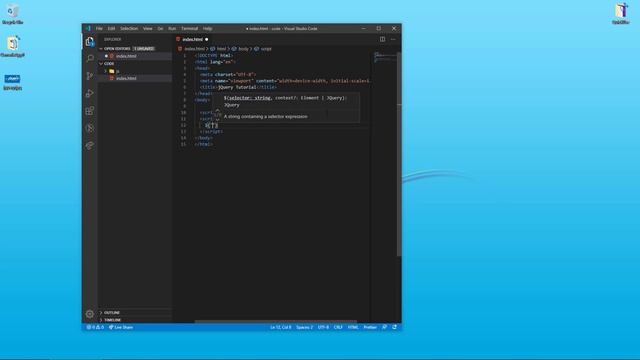This screenshot has height=360, width=640.
Task: Click the Ln 12, Col cursor position indicator
Action: click(280, 327)
